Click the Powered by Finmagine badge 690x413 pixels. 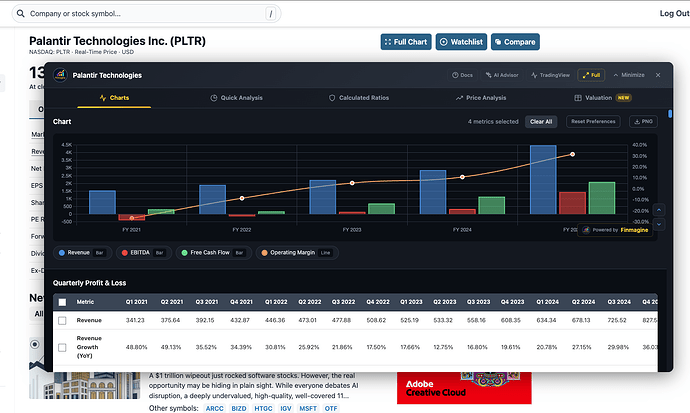point(615,230)
